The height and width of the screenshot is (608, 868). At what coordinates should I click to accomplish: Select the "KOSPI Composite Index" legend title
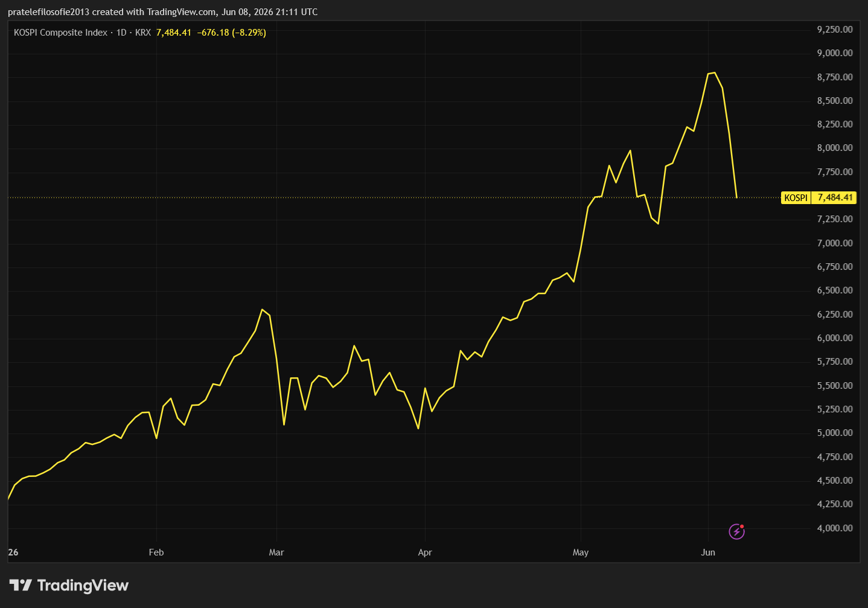click(x=60, y=33)
